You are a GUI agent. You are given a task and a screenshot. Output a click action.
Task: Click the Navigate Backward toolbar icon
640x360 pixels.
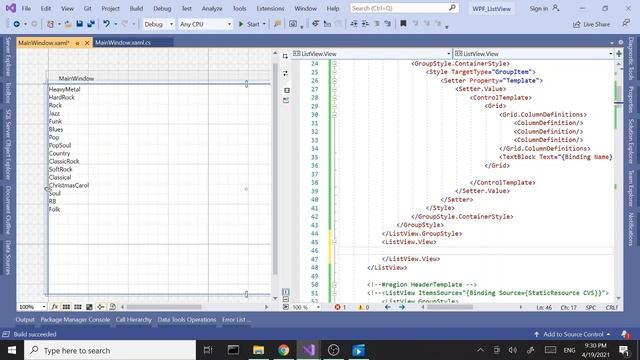(x=16, y=24)
